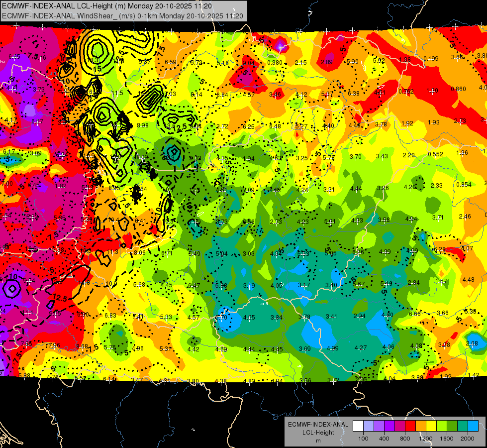Screen dimensions: 487x448
Task: Click the shear value 3.71
Action: 438,218
